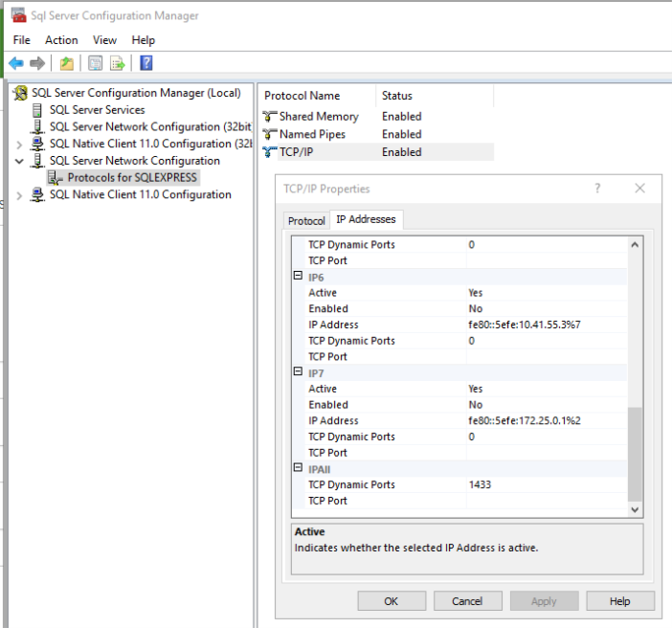Click the Sql Server Configuration Manager title icon

pyautogui.click(x=18, y=15)
